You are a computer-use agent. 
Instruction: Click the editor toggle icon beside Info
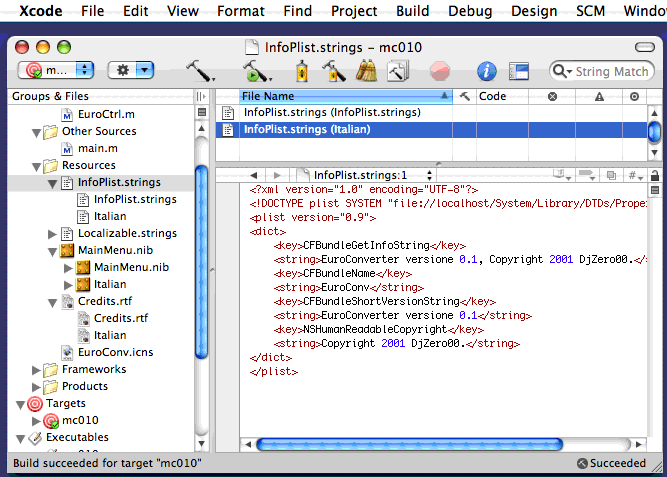[518, 71]
